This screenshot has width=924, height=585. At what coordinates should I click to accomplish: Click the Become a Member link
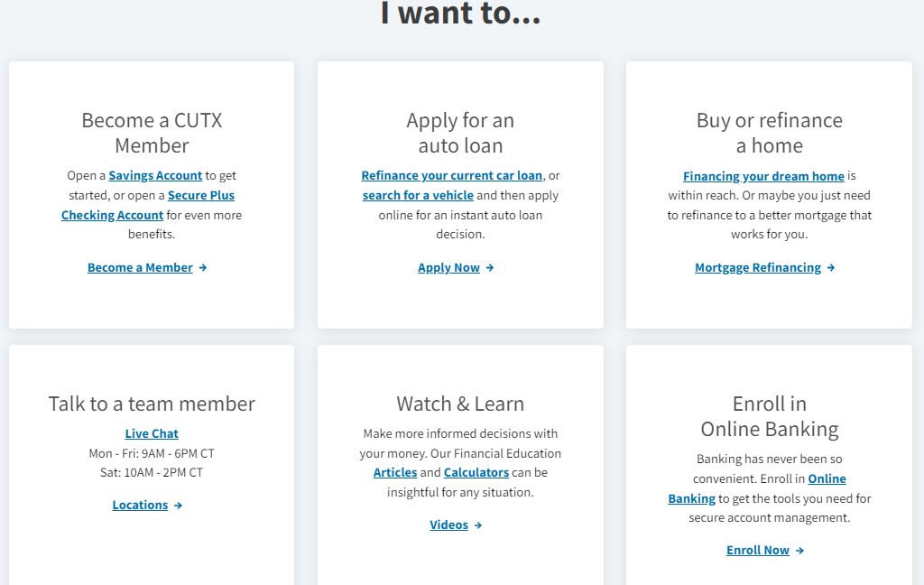coord(140,268)
